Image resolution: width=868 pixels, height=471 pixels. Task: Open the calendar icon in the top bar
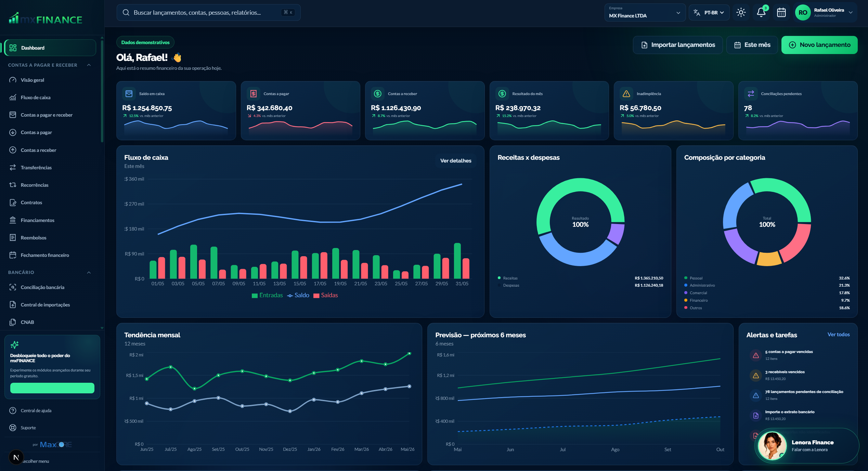(x=781, y=13)
